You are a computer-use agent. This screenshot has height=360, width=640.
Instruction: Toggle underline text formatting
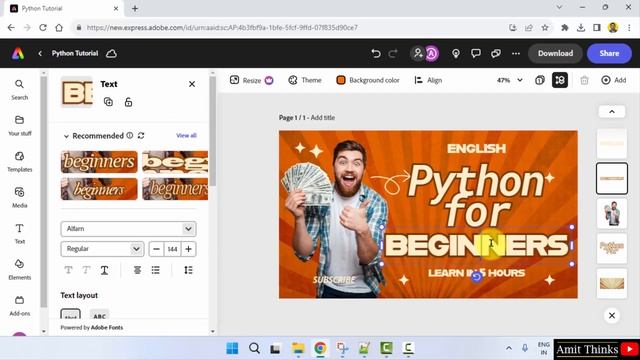[104, 270]
